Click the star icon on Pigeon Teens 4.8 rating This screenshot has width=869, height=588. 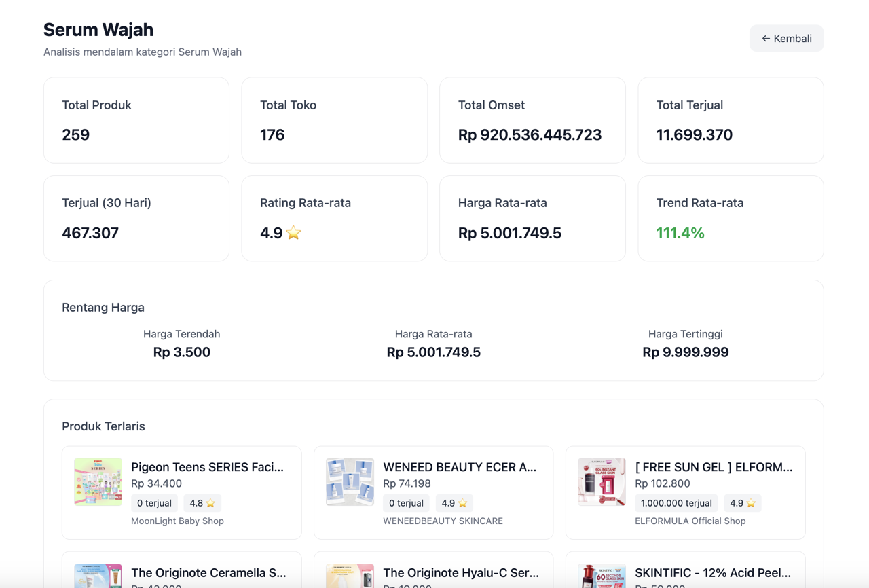pos(210,503)
